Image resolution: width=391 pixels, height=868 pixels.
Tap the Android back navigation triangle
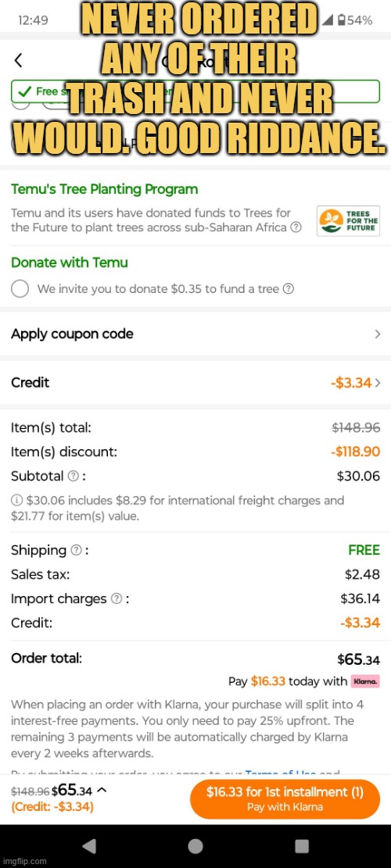(88, 846)
